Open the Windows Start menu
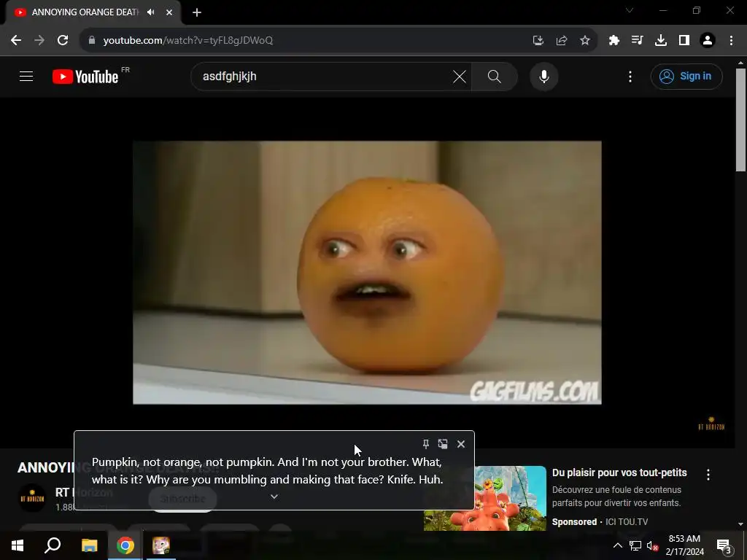 tap(18, 545)
